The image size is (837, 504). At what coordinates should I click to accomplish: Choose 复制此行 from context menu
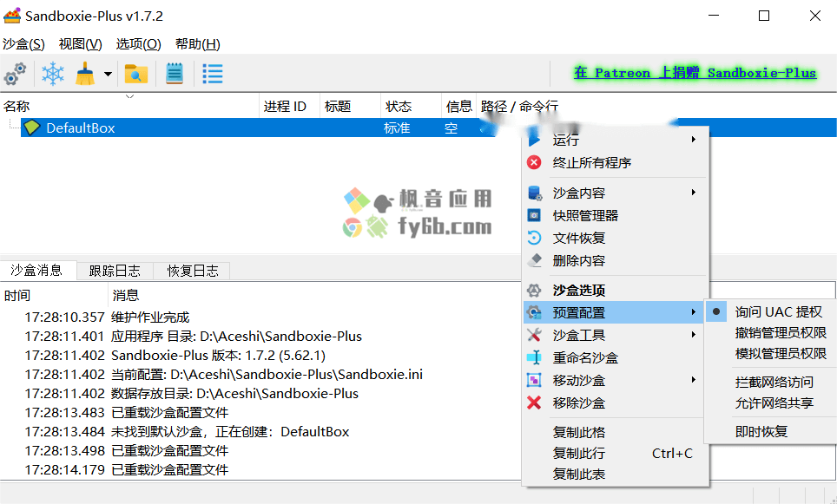[616, 454]
